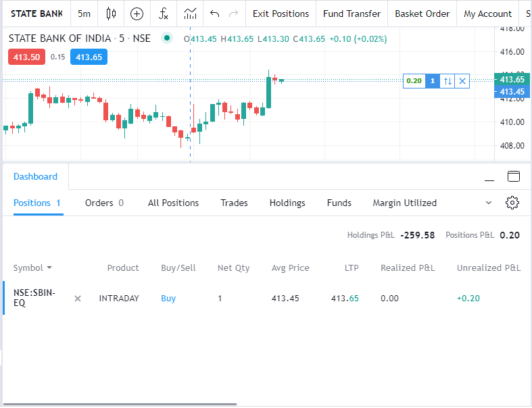The width and height of the screenshot is (532, 408).
Task: Click the 413.45 position label on the price axis
Action: click(x=512, y=92)
